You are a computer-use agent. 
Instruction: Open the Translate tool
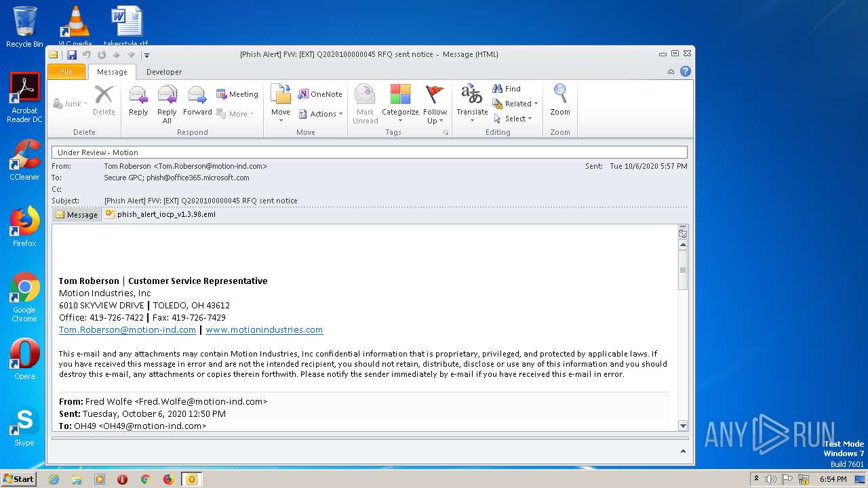tap(472, 104)
